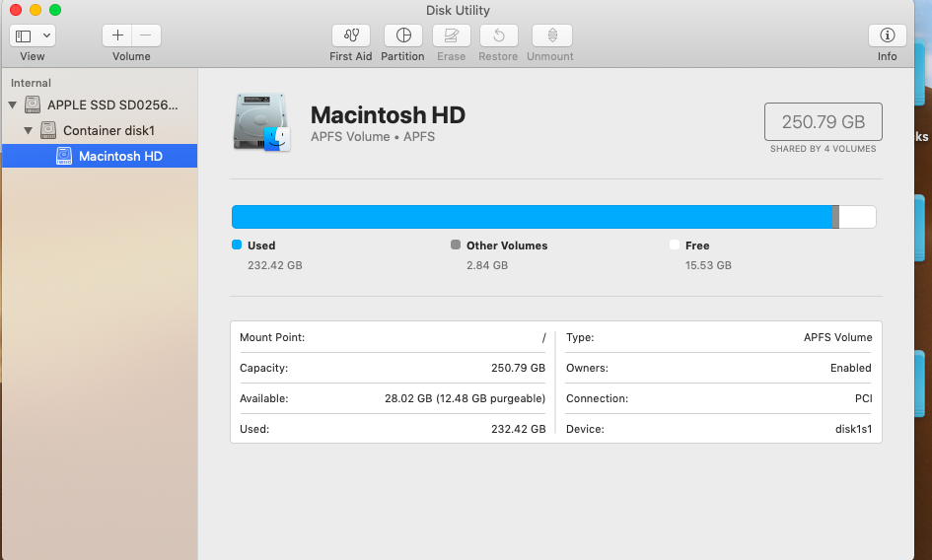Image resolution: width=932 pixels, height=560 pixels.
Task: Click the Owners 'Enabled' table value
Action: coord(851,368)
